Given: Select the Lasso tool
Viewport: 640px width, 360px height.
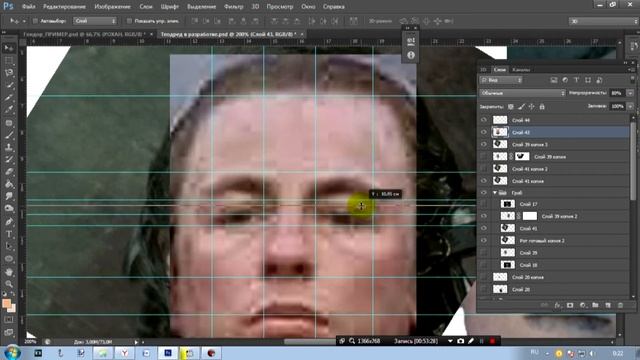Looking at the screenshot, I should [x=9, y=73].
